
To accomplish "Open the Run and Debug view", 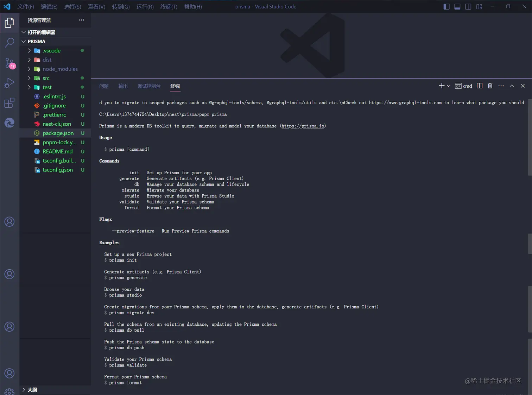I will coord(9,83).
